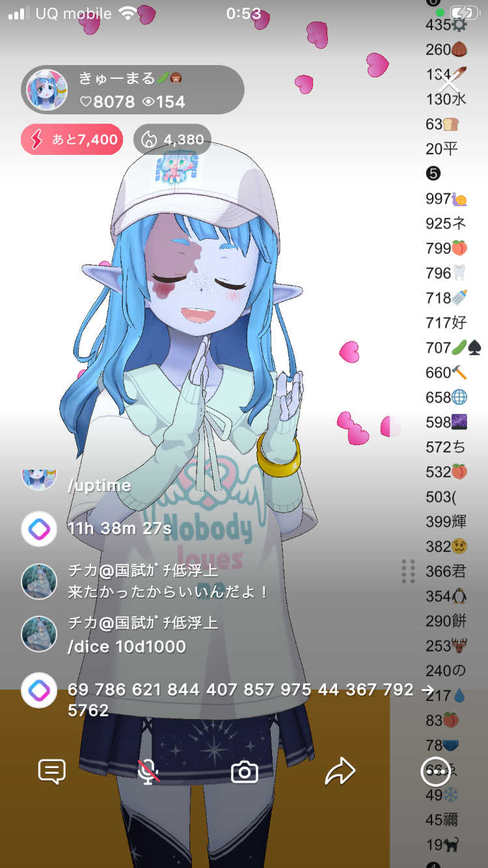This screenshot has height=868, width=488.
Task: Tap the pink あと7,400 lightning badge
Action: (72, 139)
